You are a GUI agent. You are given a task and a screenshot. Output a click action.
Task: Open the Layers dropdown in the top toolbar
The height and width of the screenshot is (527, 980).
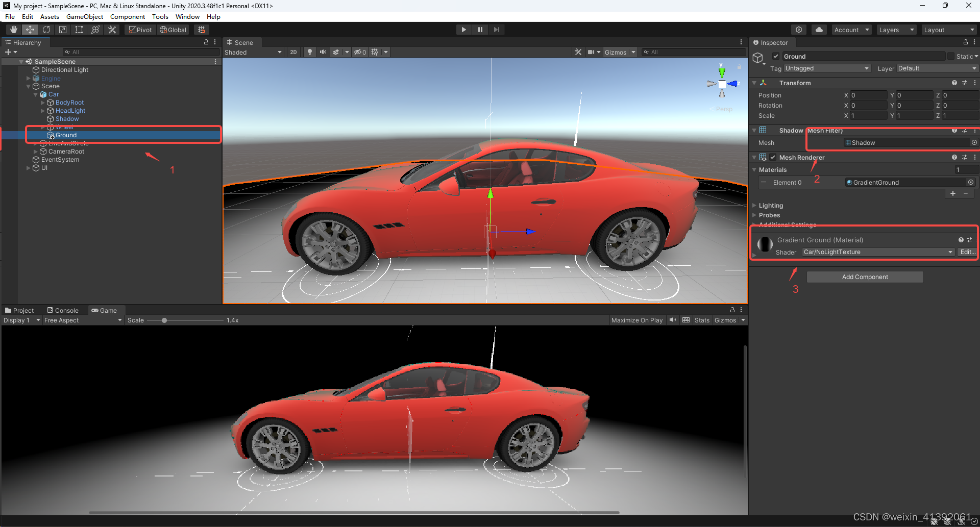[x=896, y=29]
